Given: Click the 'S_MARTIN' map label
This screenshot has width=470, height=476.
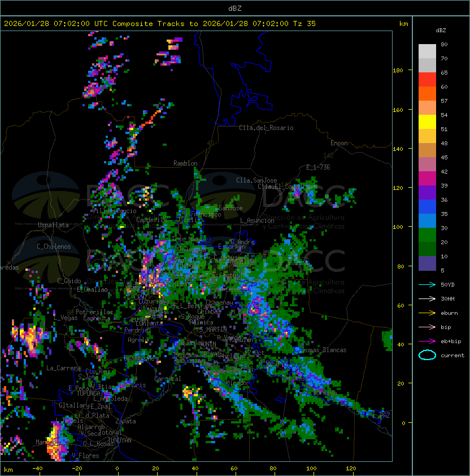Looking at the screenshot, I should [x=213, y=330].
